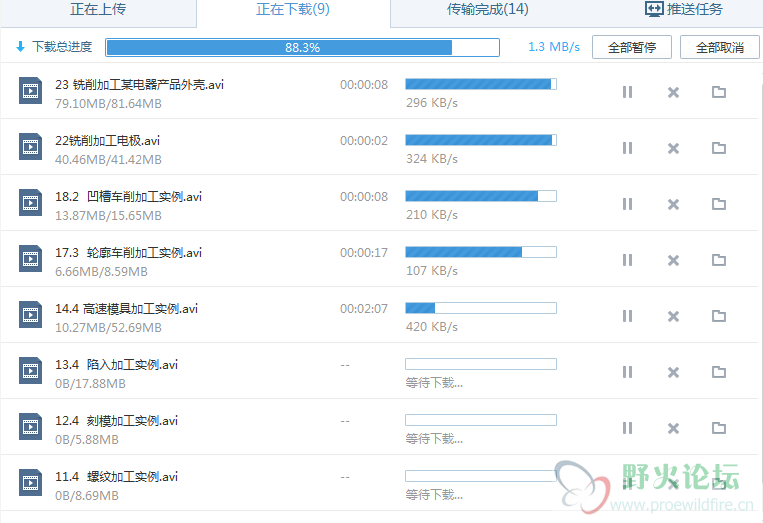Select the 正在下载(9) tab
Image resolution: width=763 pixels, height=523 pixels.
click(x=293, y=10)
